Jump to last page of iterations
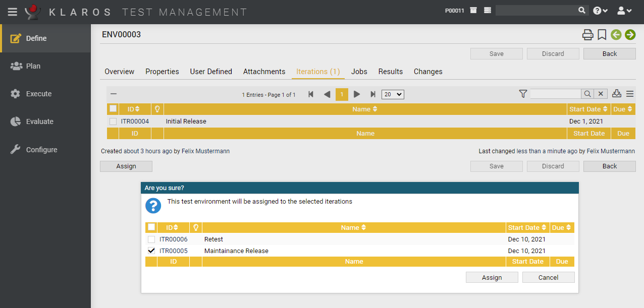 click(x=373, y=94)
